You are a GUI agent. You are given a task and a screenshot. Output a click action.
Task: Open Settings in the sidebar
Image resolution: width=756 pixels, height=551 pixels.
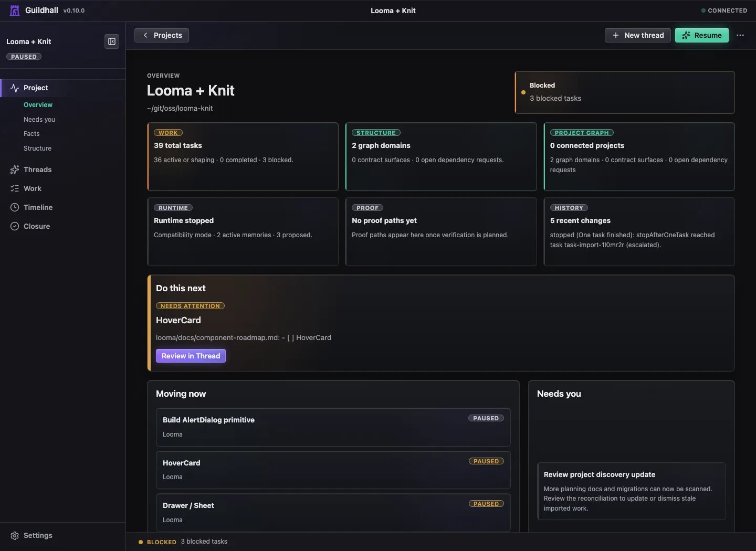click(x=62, y=536)
